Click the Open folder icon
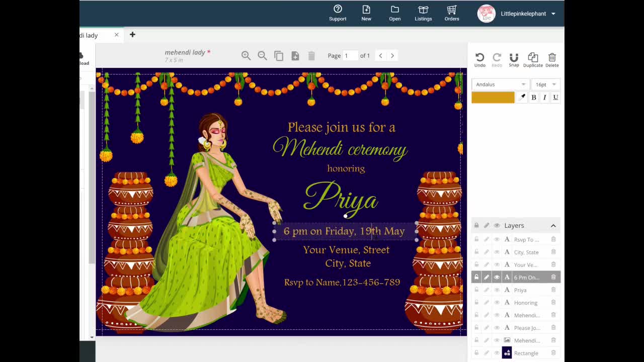Viewport: 644px width, 362px height. coord(395,13)
